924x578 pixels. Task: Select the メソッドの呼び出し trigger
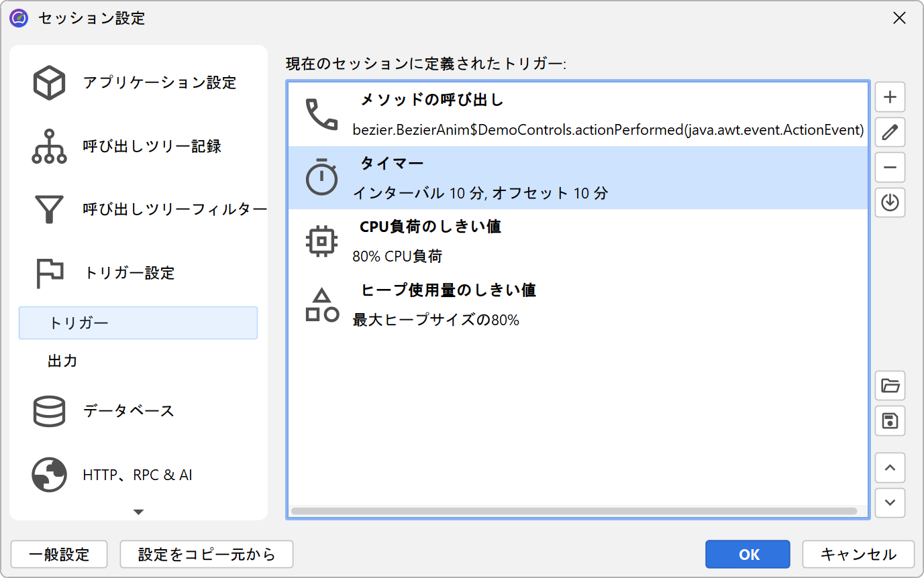pos(577,115)
